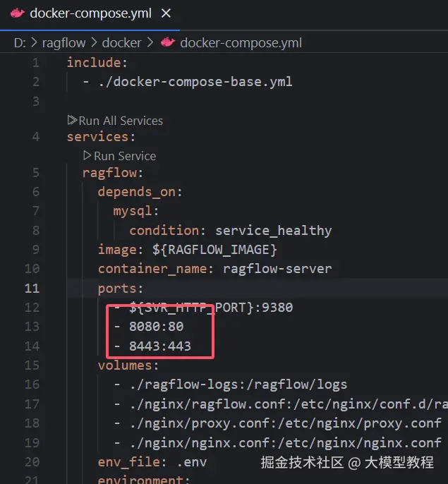This screenshot has height=484, width=448.
Task: Click the ragflow-server value
Action: pyautogui.click(x=277, y=269)
